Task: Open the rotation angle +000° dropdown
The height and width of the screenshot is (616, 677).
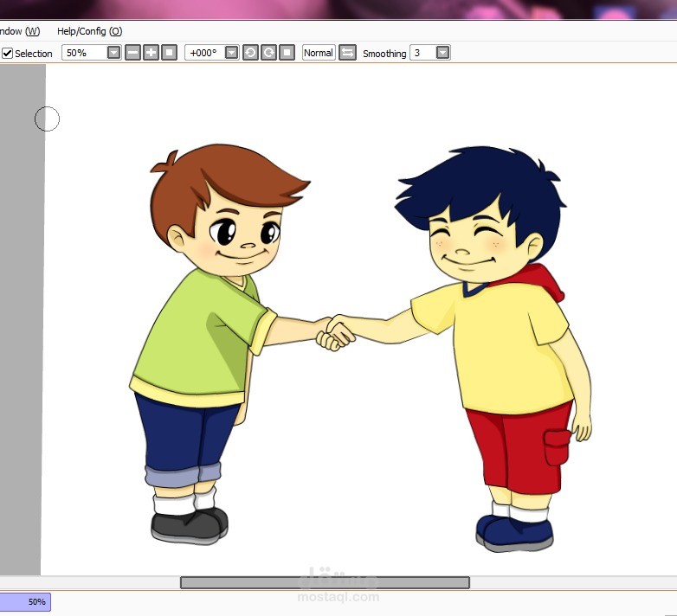Action: pos(232,53)
